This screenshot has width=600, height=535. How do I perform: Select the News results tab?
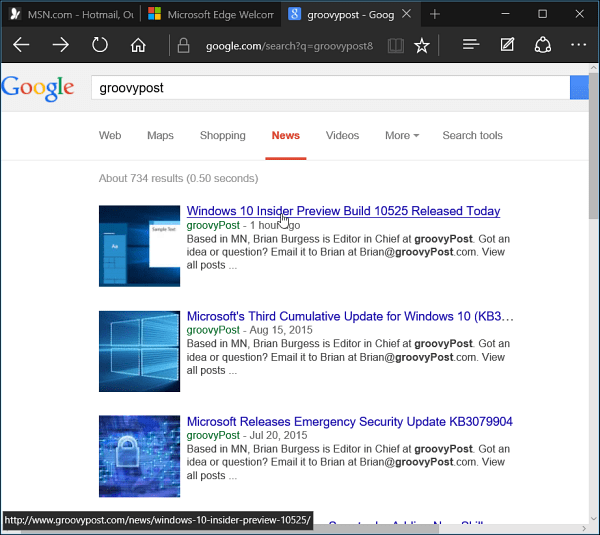click(286, 135)
